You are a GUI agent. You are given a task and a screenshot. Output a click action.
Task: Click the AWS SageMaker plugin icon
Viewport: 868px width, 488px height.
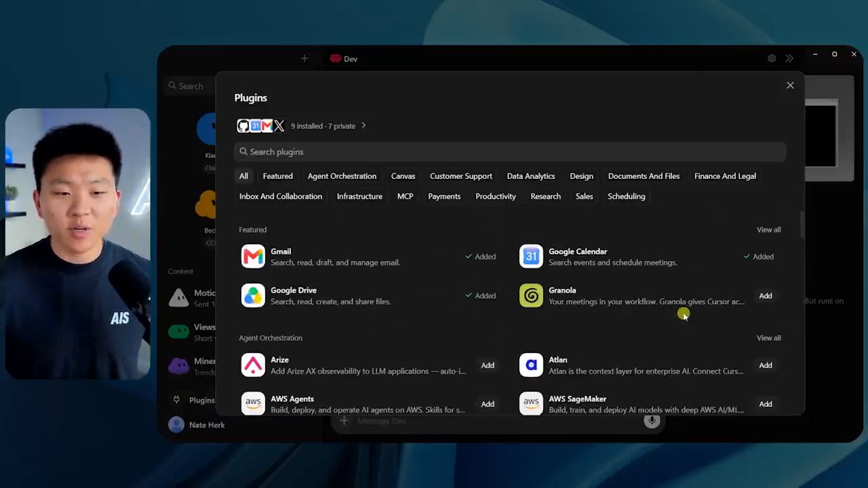[x=531, y=404]
